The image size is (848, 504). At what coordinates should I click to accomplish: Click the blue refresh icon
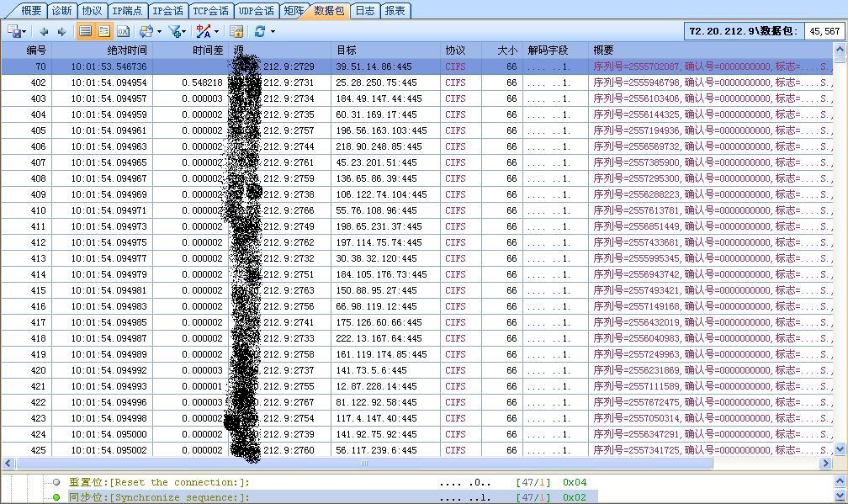click(x=260, y=31)
